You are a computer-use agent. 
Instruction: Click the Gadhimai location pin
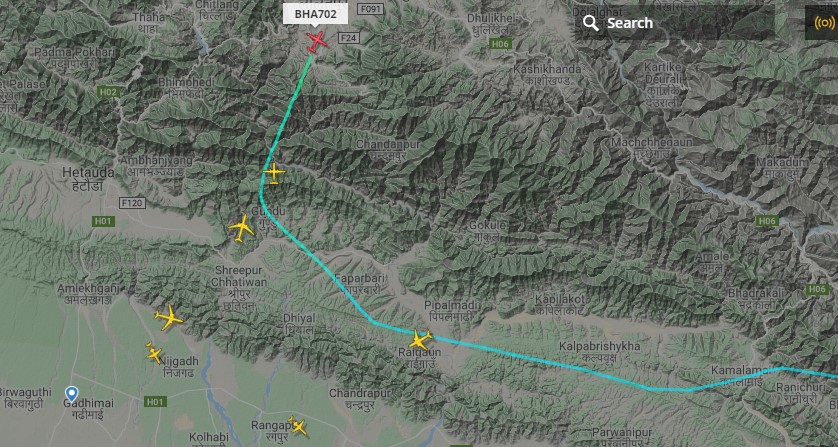click(x=72, y=394)
